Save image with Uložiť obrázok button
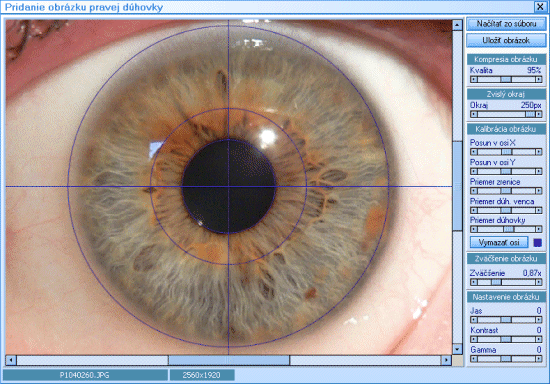 tap(506, 40)
